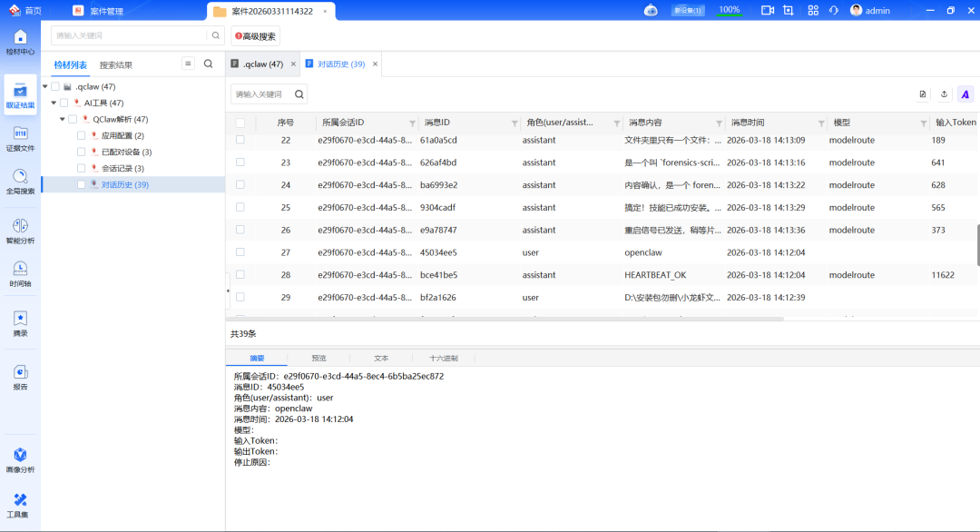Open the 时间轴 sidebar section

coord(20,274)
